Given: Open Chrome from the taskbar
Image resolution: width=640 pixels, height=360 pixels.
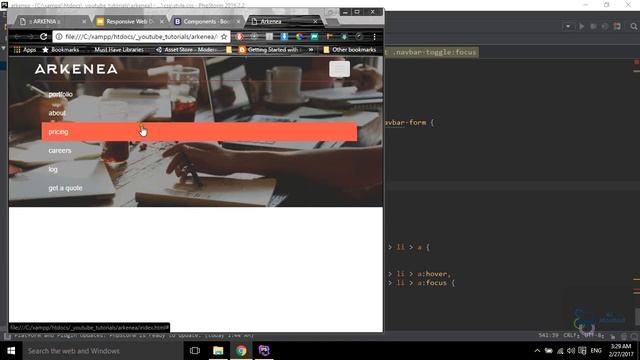Looking at the screenshot, I should [241, 351].
